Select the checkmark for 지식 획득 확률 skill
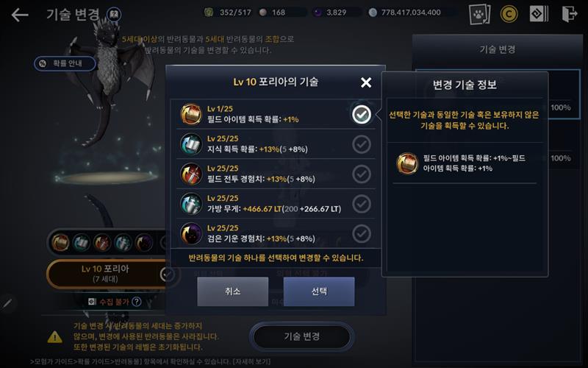 pyautogui.click(x=362, y=144)
